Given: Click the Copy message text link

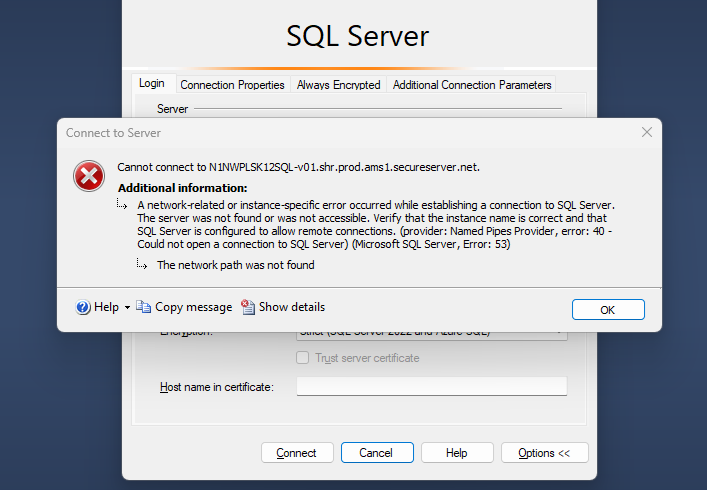Looking at the screenshot, I should click(193, 307).
